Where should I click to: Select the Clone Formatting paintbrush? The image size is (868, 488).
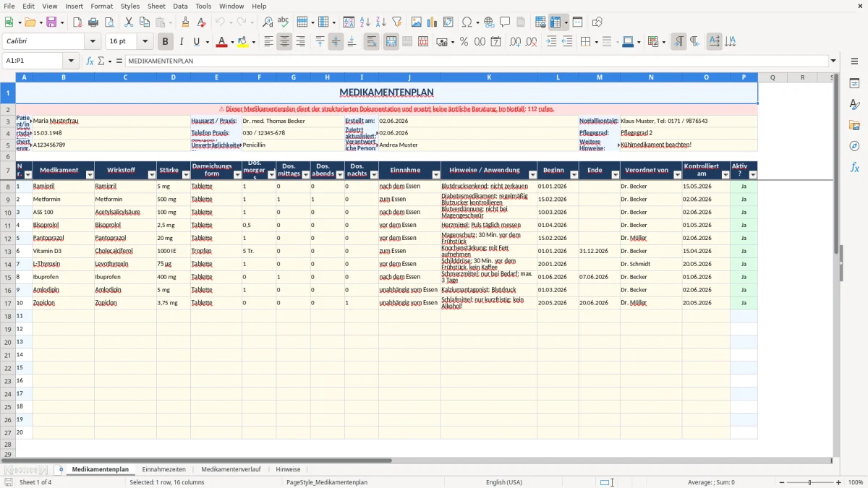pos(186,22)
